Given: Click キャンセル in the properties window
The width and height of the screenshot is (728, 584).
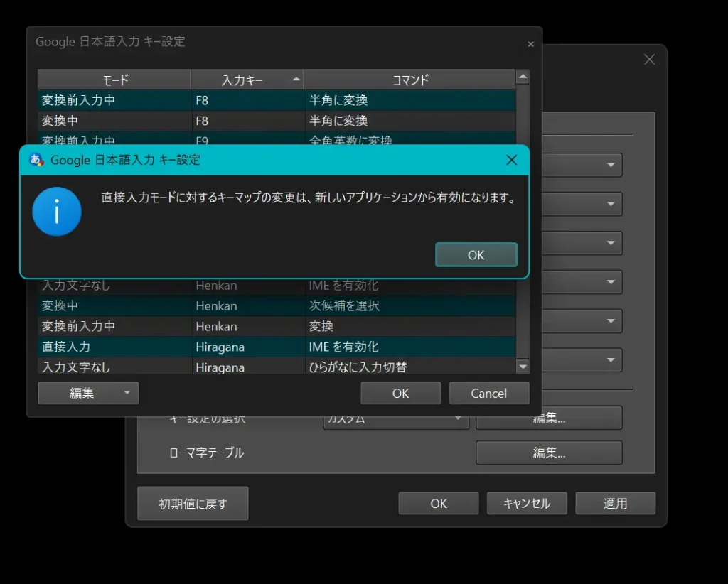Looking at the screenshot, I should 527,503.
